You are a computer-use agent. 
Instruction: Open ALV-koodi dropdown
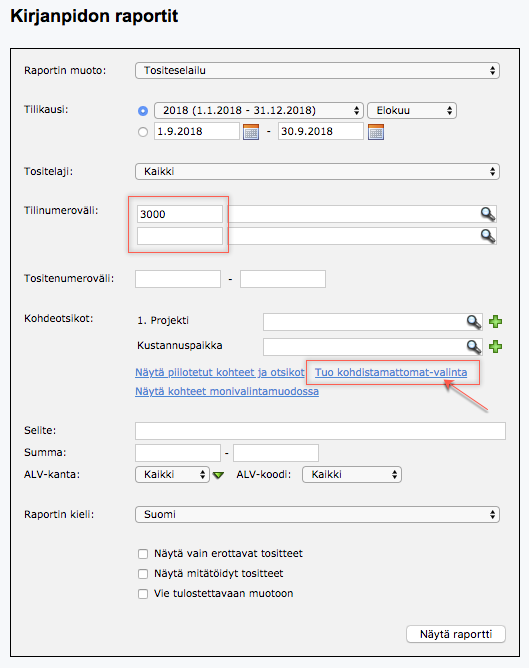[352, 475]
